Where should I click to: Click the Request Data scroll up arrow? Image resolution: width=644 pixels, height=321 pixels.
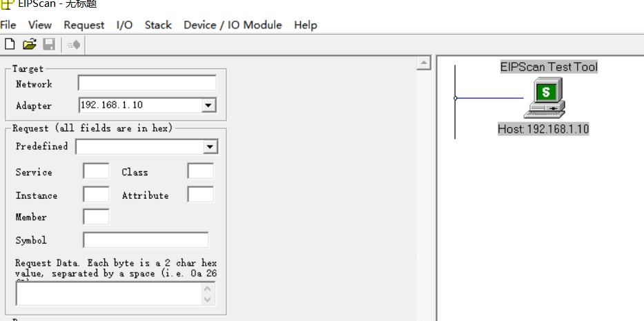click(x=208, y=288)
